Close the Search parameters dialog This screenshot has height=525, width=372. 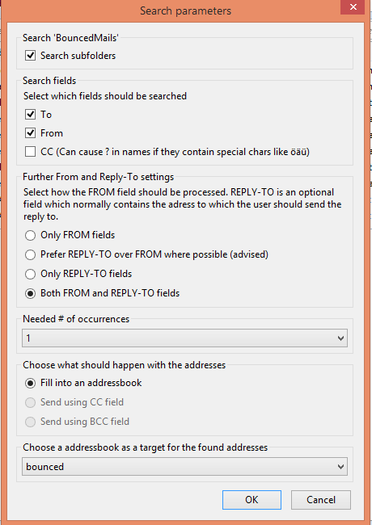(x=353, y=7)
